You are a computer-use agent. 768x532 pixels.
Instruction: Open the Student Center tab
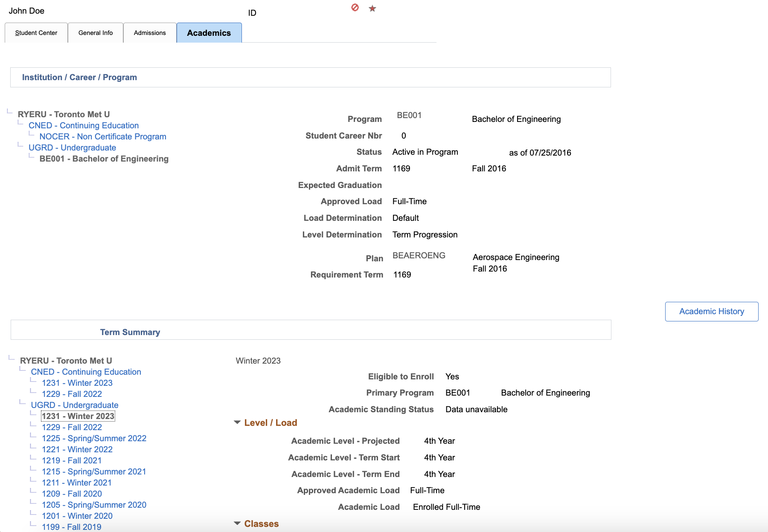pos(36,33)
